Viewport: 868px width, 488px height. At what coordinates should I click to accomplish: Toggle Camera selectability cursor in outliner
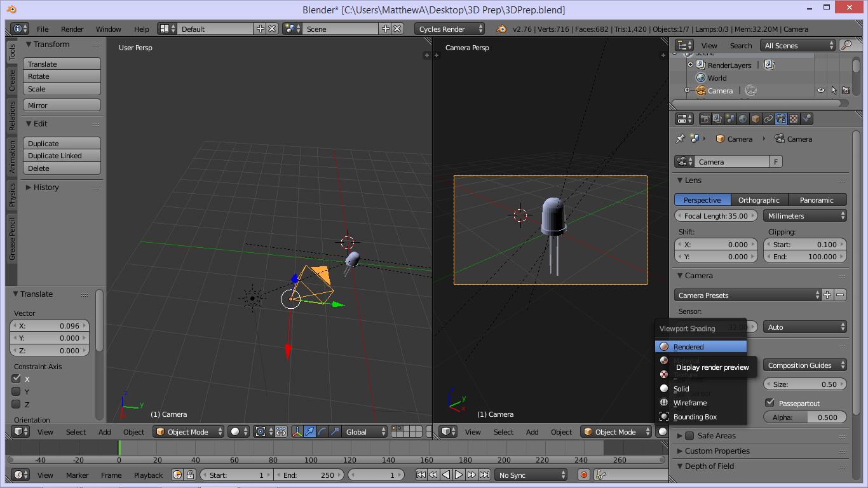click(x=834, y=90)
